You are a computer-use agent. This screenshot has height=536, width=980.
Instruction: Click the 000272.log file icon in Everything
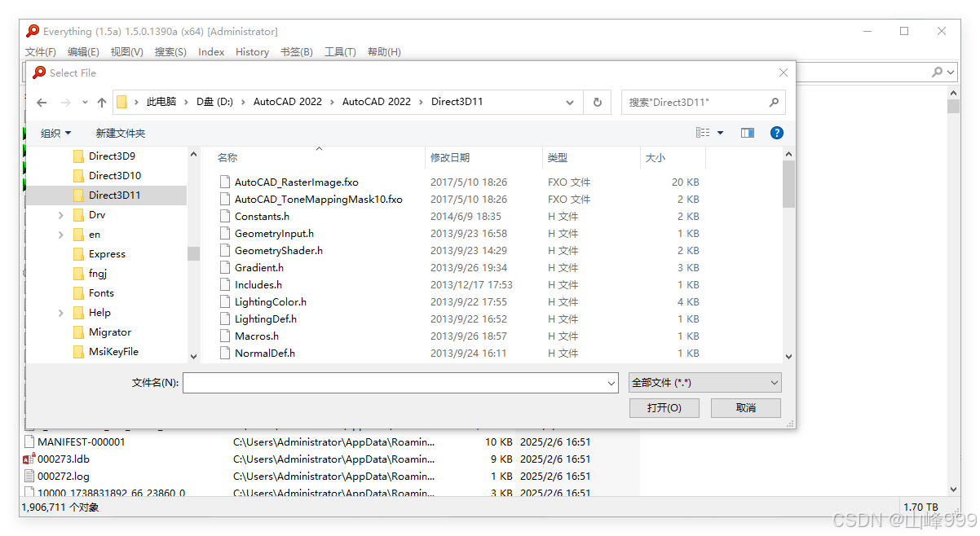click(x=30, y=477)
